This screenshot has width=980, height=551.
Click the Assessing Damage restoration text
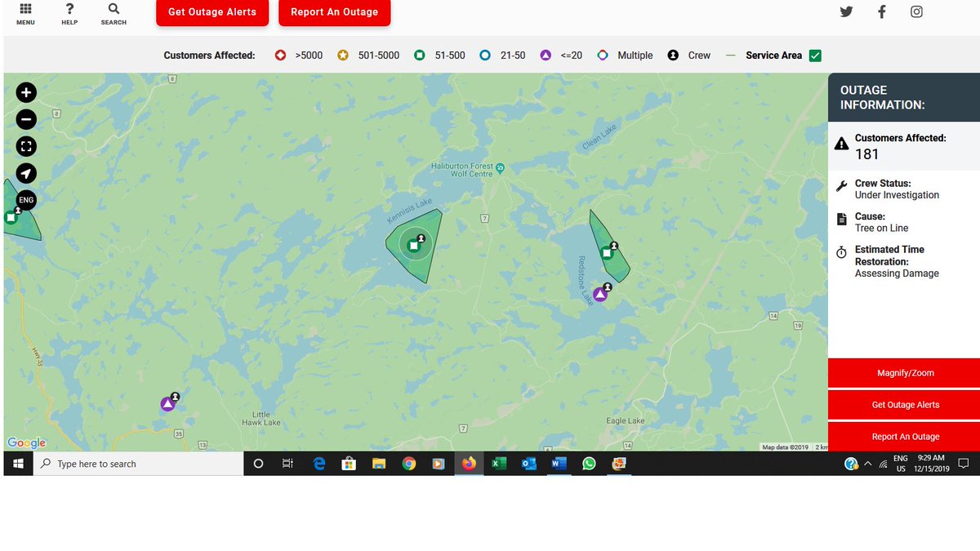coord(897,273)
